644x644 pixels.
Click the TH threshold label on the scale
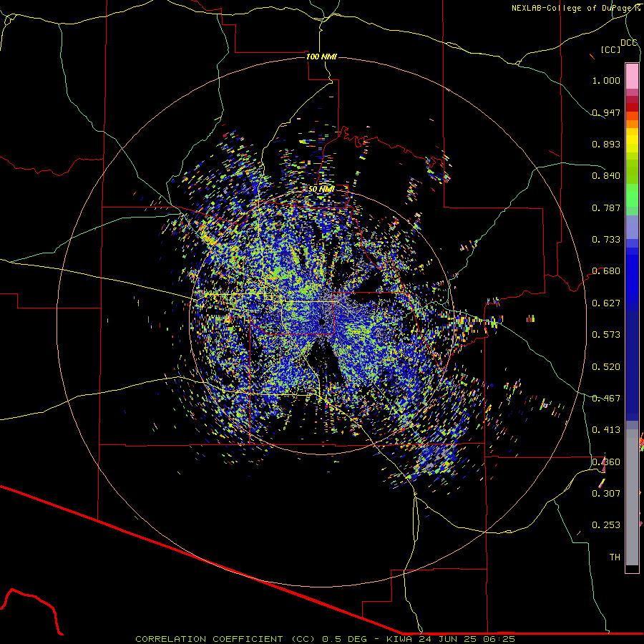tap(615, 557)
